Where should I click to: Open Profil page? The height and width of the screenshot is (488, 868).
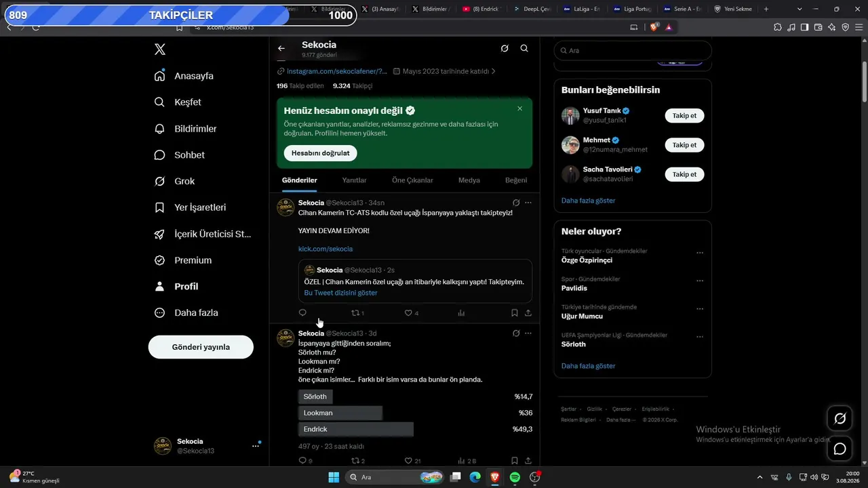coord(176,287)
